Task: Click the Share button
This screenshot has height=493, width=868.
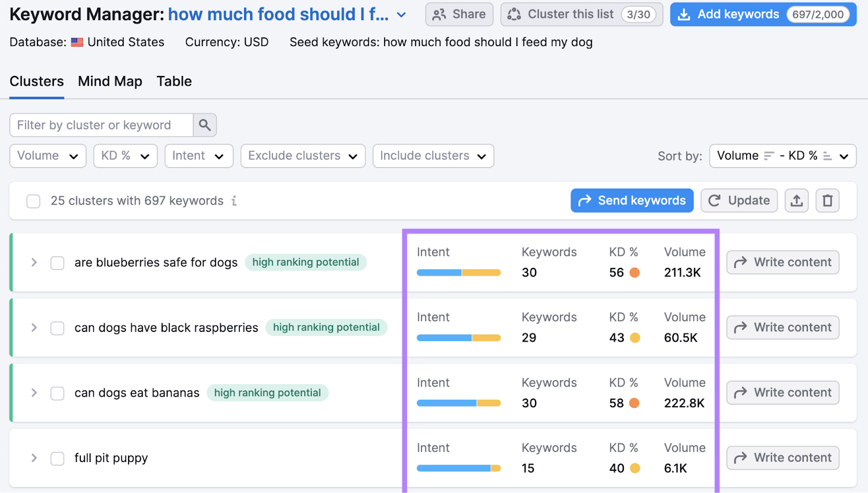Action: 459,15
